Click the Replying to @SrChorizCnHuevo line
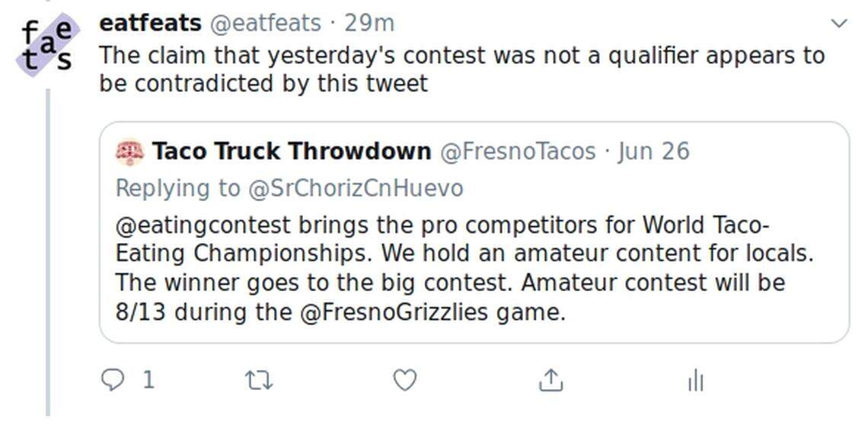Viewport: 868px width, 425px height. 289,188
